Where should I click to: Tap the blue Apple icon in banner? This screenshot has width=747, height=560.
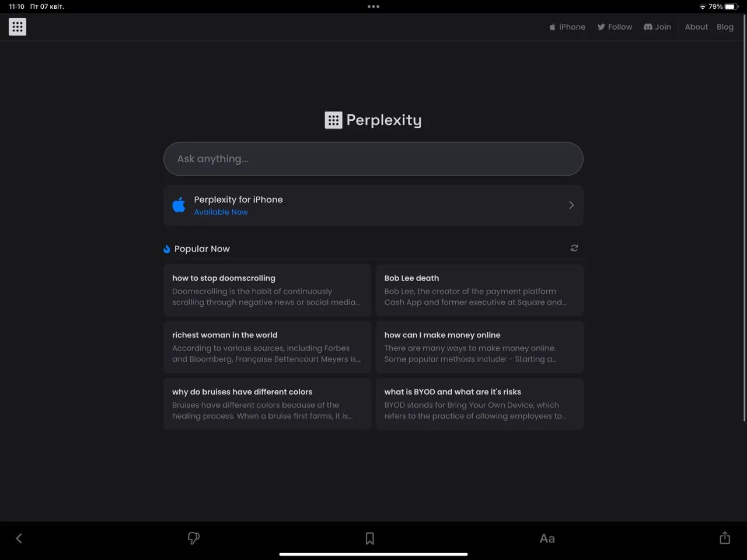tap(179, 205)
